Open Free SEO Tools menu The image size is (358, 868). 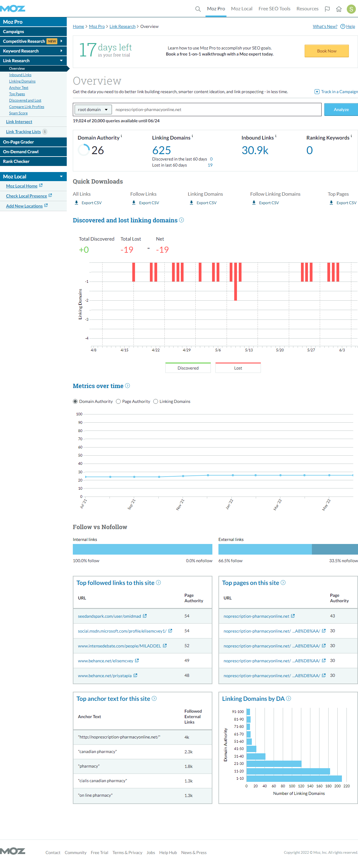[274, 9]
